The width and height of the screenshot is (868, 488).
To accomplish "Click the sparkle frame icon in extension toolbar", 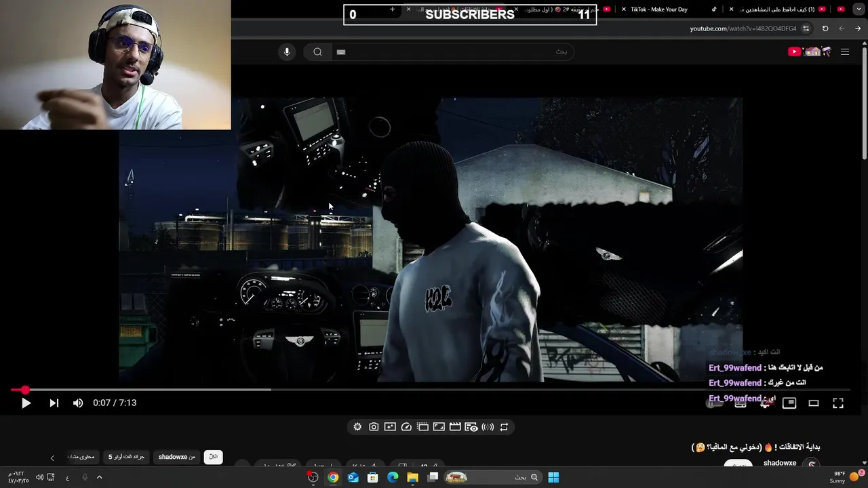I will [390, 427].
